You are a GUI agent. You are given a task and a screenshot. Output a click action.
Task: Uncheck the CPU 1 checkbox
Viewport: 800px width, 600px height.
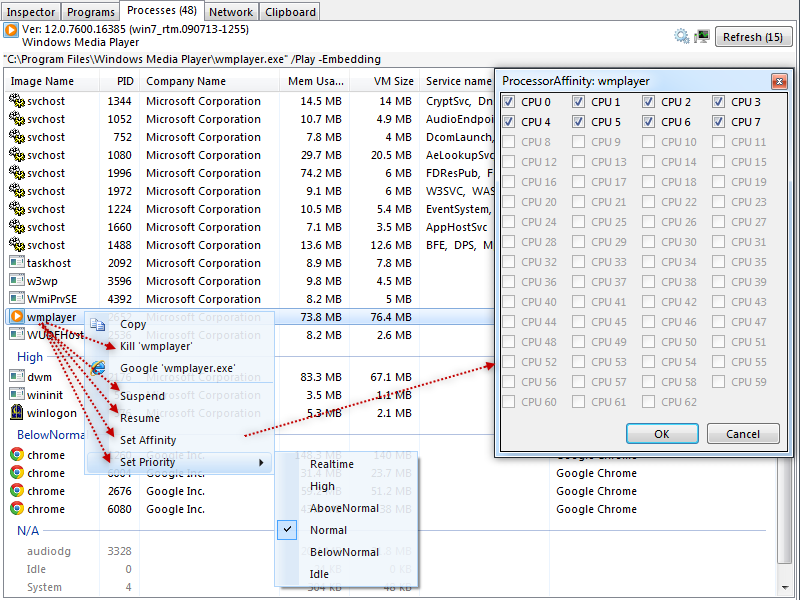[579, 102]
